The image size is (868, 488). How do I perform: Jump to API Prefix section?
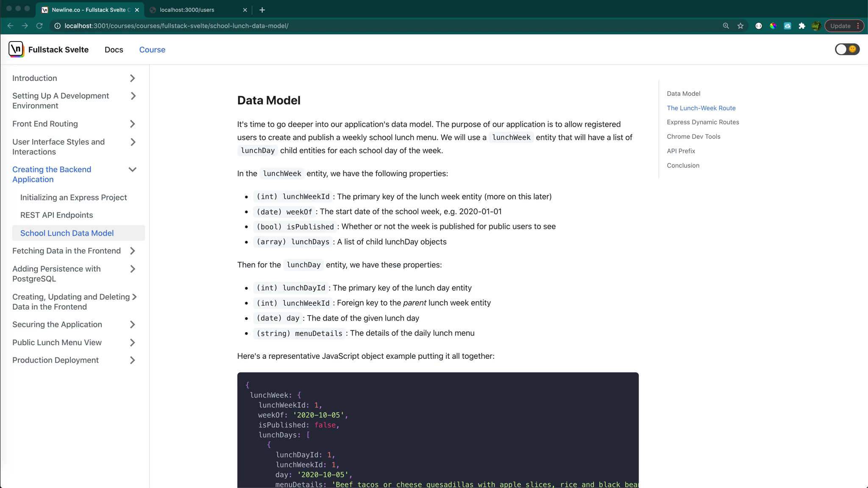click(681, 151)
